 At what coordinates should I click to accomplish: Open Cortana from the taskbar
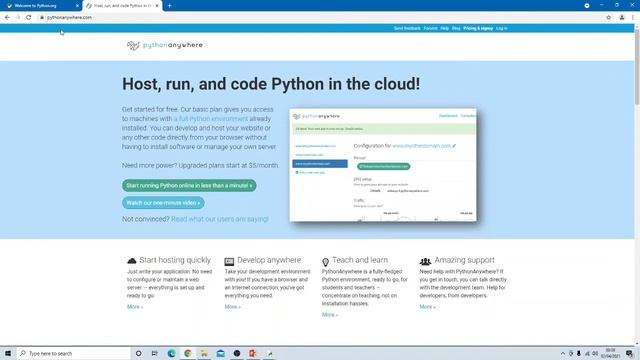coord(138,353)
